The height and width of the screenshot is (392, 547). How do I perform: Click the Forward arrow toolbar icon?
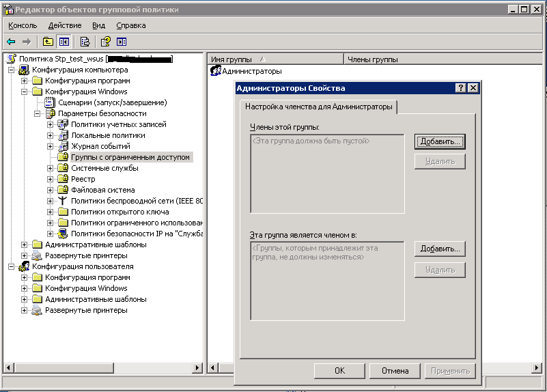pyautogui.click(x=27, y=42)
